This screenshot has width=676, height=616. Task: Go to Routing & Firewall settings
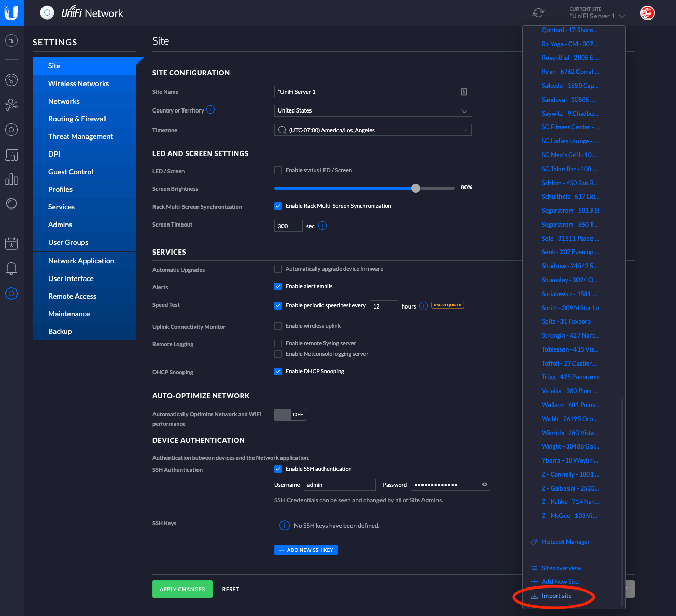pos(77,119)
